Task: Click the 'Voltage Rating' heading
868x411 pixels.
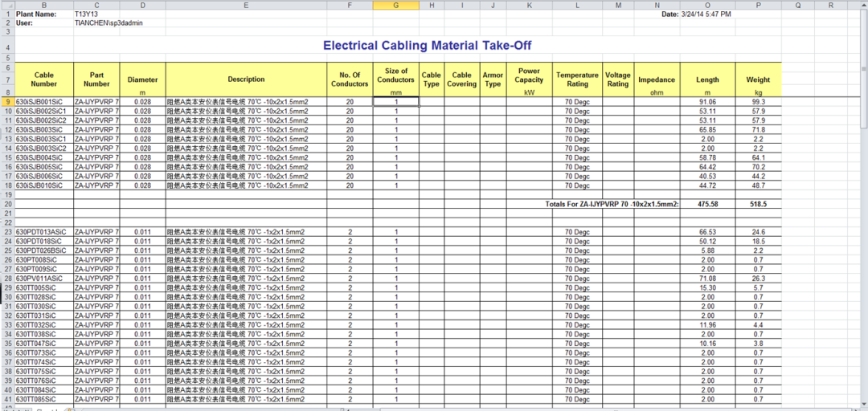Action: tap(618, 79)
